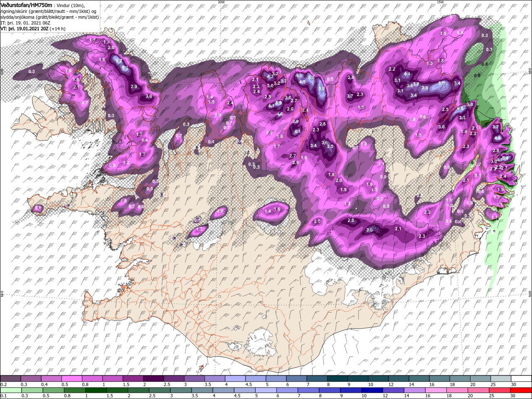This screenshot has height=399, width=532.
Task: Select top-row legend swatch between 2 and 2.5
Action: 153,379
